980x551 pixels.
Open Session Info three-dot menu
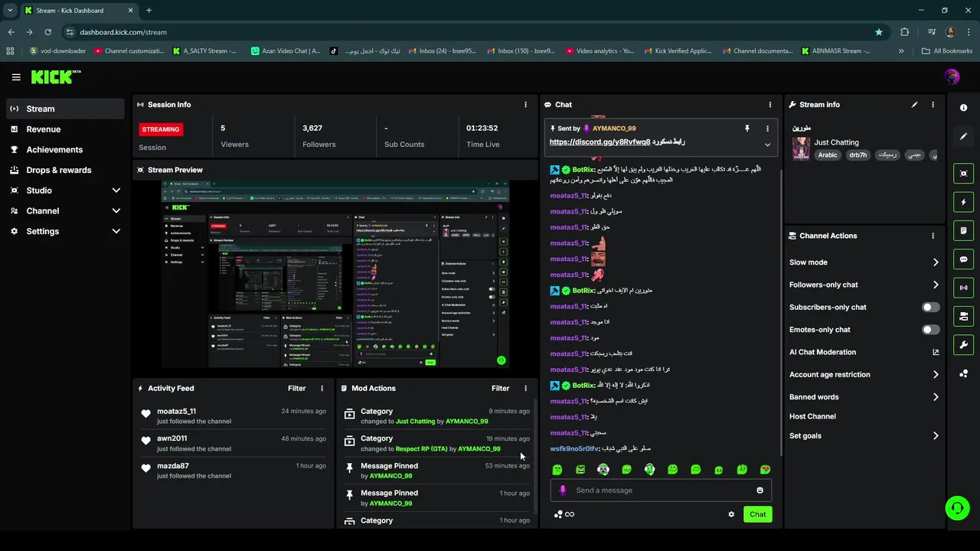pyautogui.click(x=525, y=105)
